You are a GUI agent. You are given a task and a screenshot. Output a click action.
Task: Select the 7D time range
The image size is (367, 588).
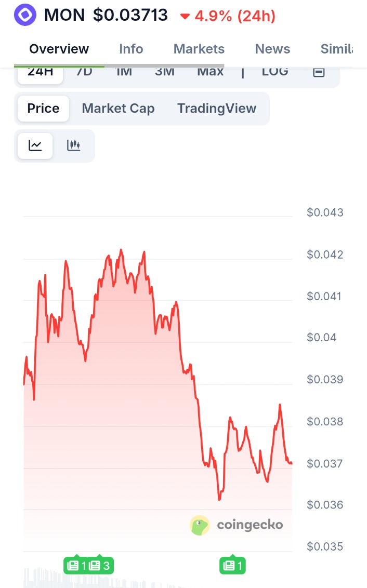tap(84, 72)
